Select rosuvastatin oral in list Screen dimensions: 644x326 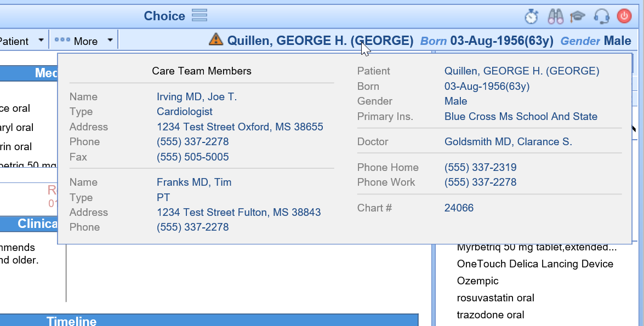point(495,298)
